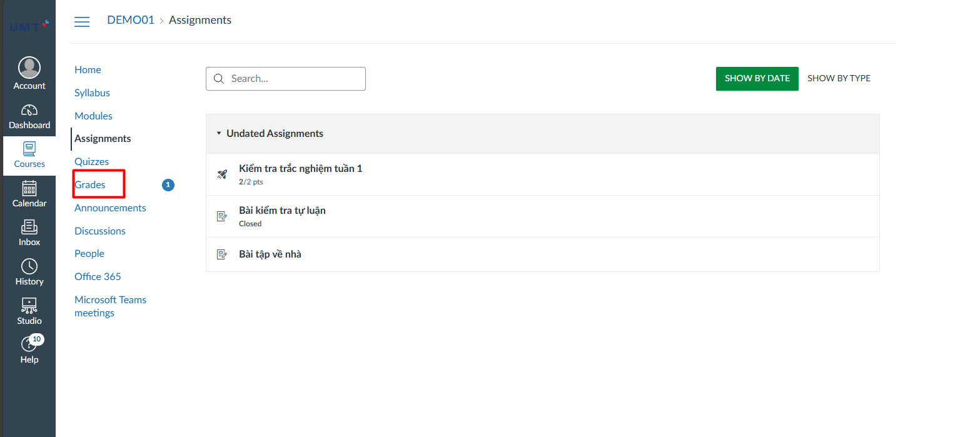Click the rocket quiz icon
Viewport: 980px width, 437px height.
pyautogui.click(x=221, y=174)
